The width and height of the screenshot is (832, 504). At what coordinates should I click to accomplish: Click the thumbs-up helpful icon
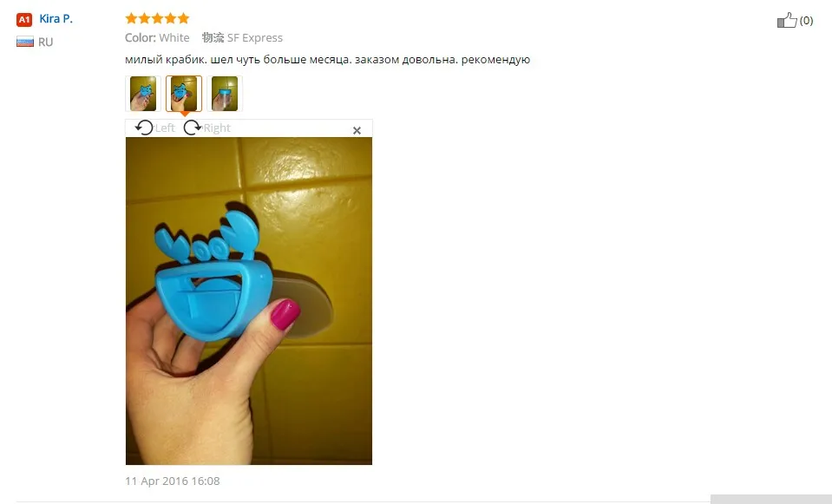click(787, 21)
